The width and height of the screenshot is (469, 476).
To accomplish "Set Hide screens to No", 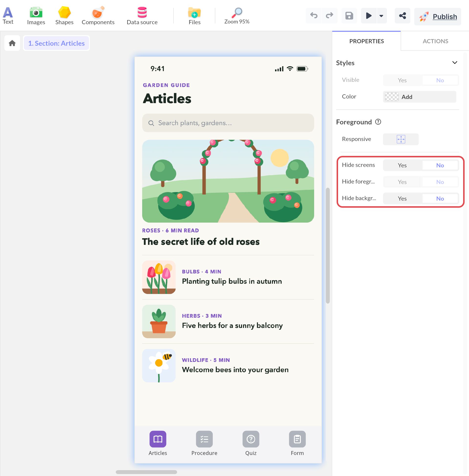I will click(440, 165).
